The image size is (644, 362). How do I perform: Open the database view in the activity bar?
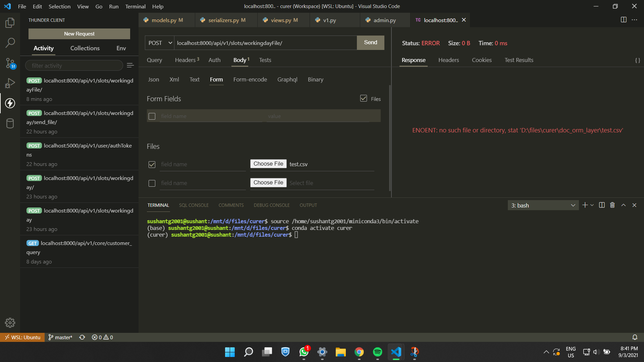10,123
